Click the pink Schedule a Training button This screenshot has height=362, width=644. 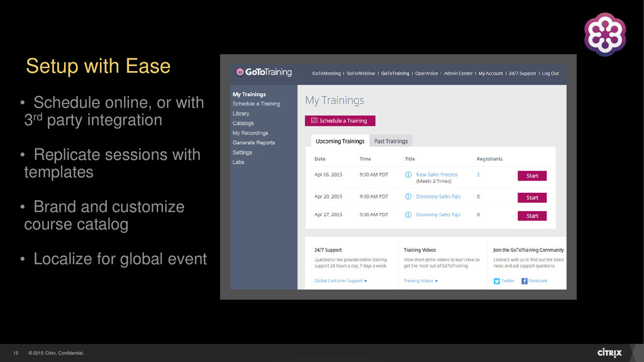click(x=340, y=121)
